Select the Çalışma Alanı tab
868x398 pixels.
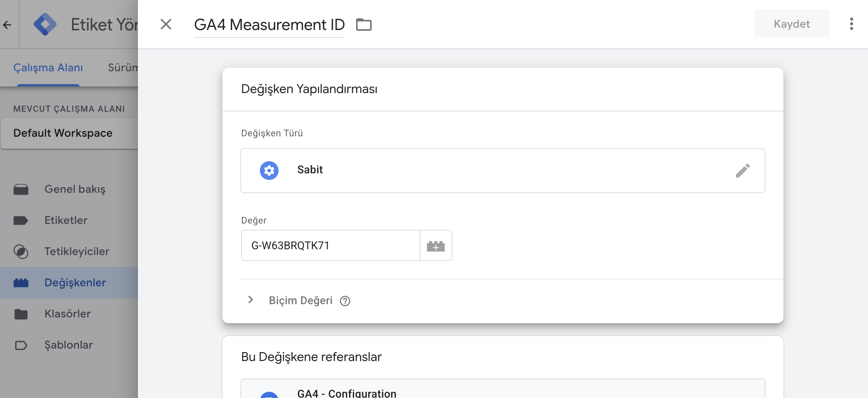pyautogui.click(x=48, y=67)
